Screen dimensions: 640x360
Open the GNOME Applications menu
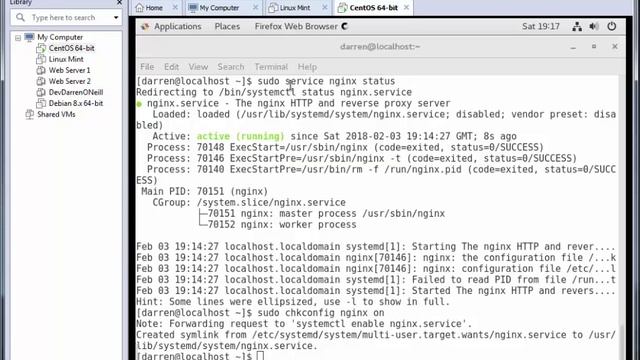coord(178,27)
